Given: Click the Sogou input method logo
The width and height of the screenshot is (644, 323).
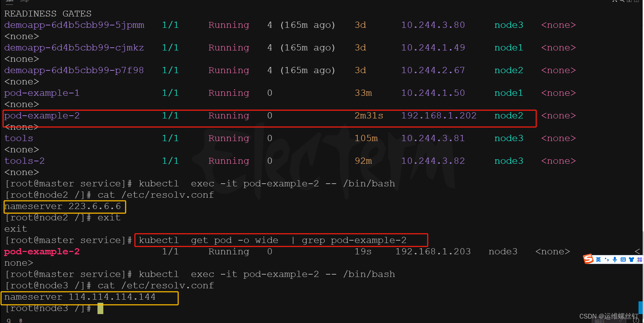Looking at the screenshot, I should (588, 259).
